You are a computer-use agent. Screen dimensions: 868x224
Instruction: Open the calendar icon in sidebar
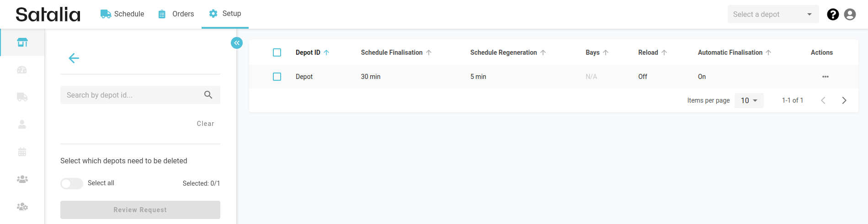click(22, 152)
